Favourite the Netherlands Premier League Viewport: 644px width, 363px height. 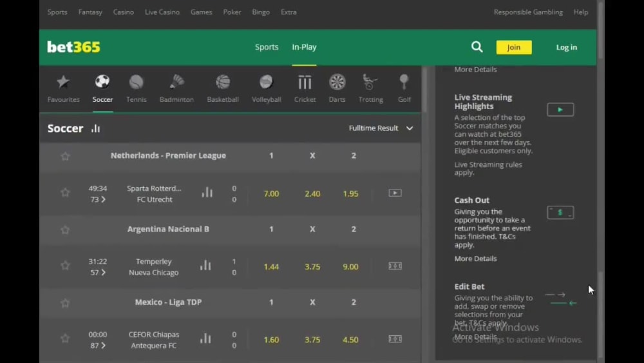pyautogui.click(x=65, y=156)
